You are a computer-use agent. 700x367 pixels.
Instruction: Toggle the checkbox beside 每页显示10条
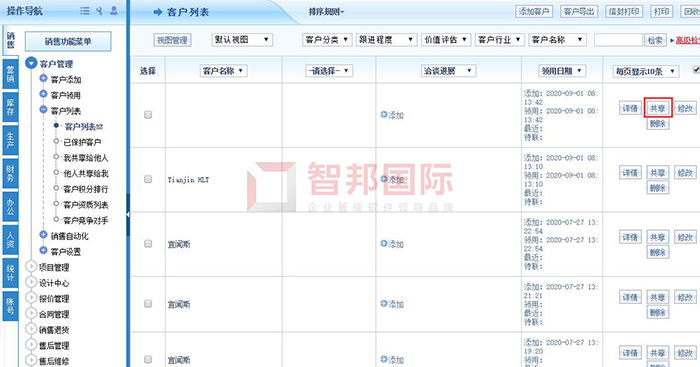696,70
